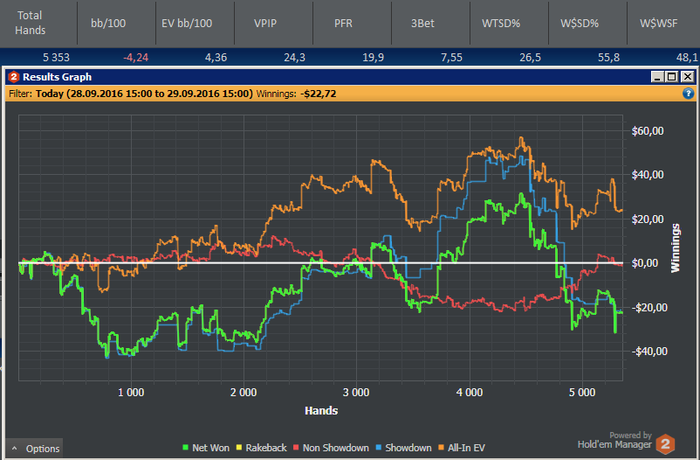Click the Hands axis title
This screenshot has height=460, width=700.
[x=321, y=411]
